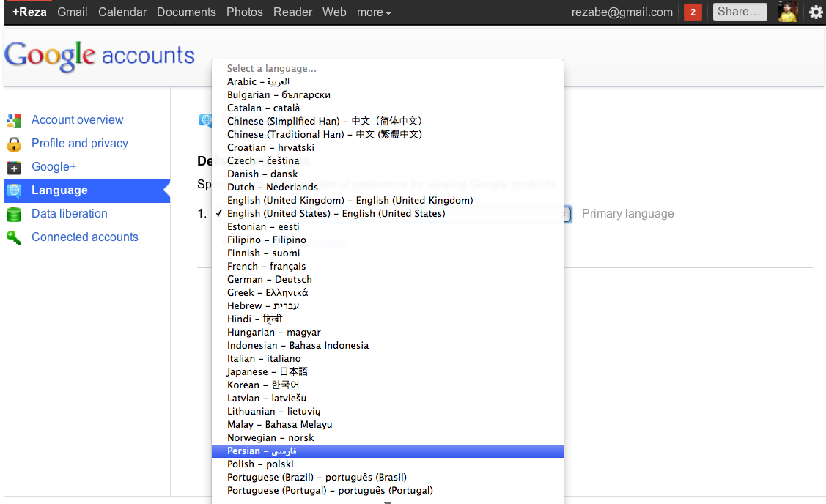826x504 pixels.
Task: Open Calendar from the top bar
Action: (122, 12)
